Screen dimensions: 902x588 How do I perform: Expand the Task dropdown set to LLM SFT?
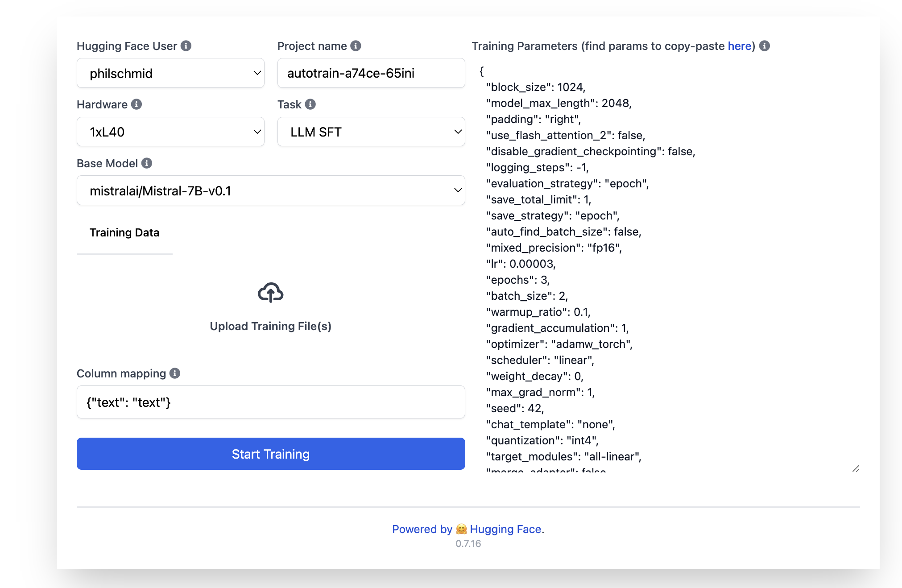(x=371, y=132)
